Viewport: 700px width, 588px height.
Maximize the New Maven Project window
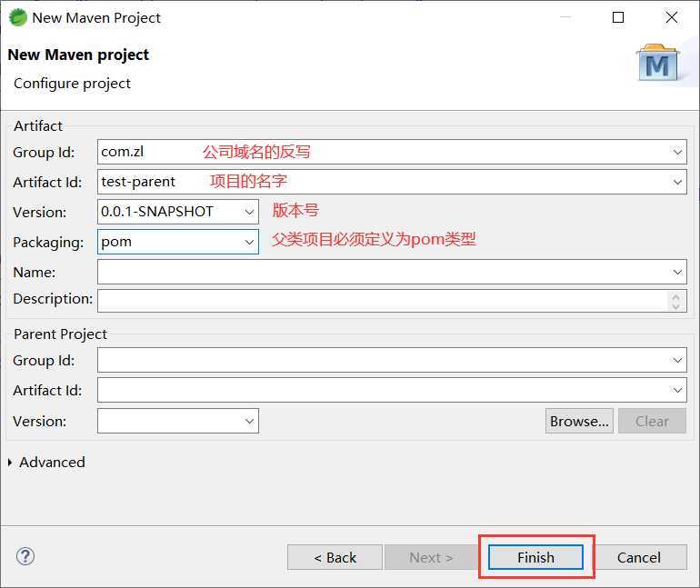618,17
